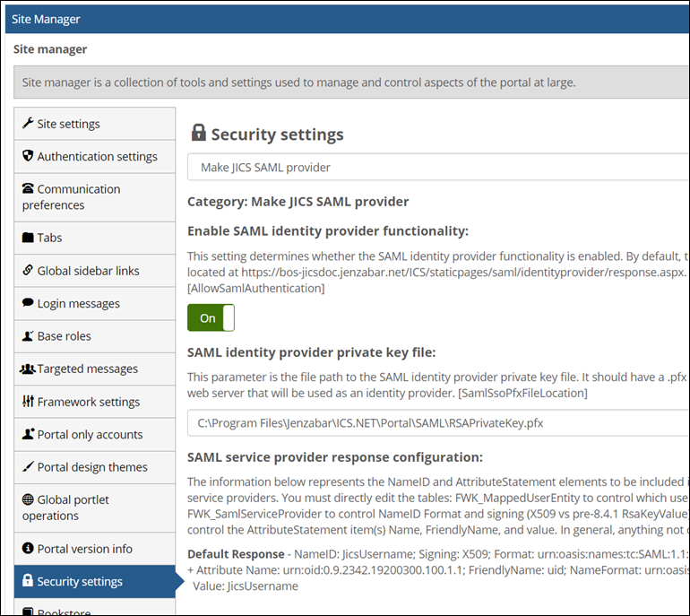Select the highlighted Security settings item

tap(95, 581)
